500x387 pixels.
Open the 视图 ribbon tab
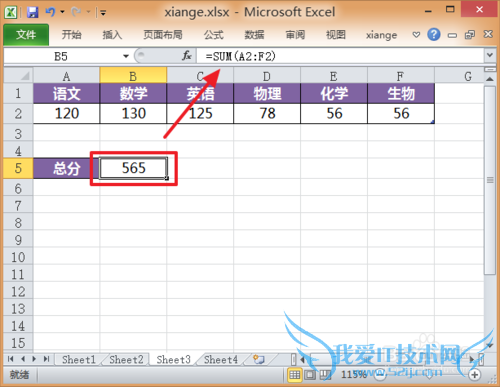336,35
